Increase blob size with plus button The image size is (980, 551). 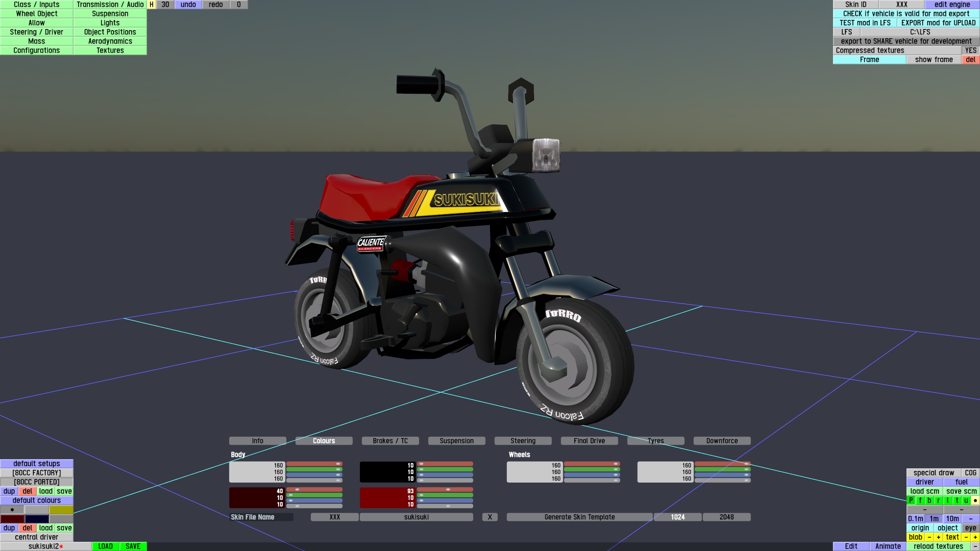coord(938,537)
